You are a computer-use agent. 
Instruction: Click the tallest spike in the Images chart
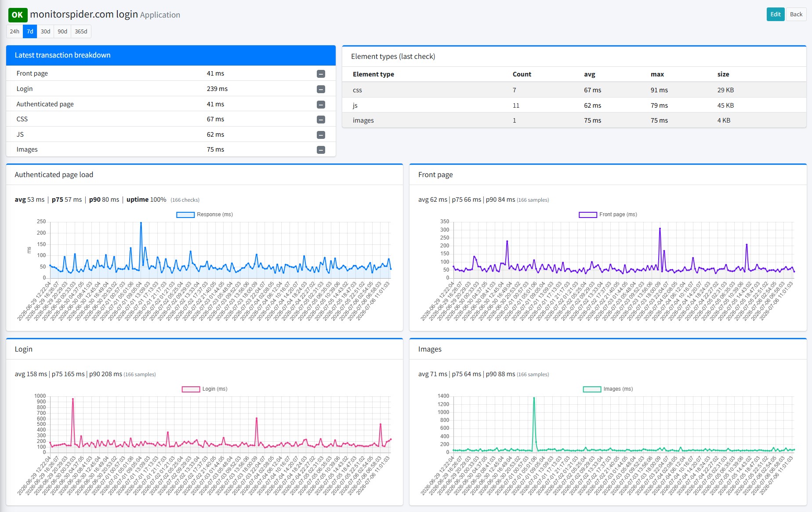pyautogui.click(x=534, y=398)
